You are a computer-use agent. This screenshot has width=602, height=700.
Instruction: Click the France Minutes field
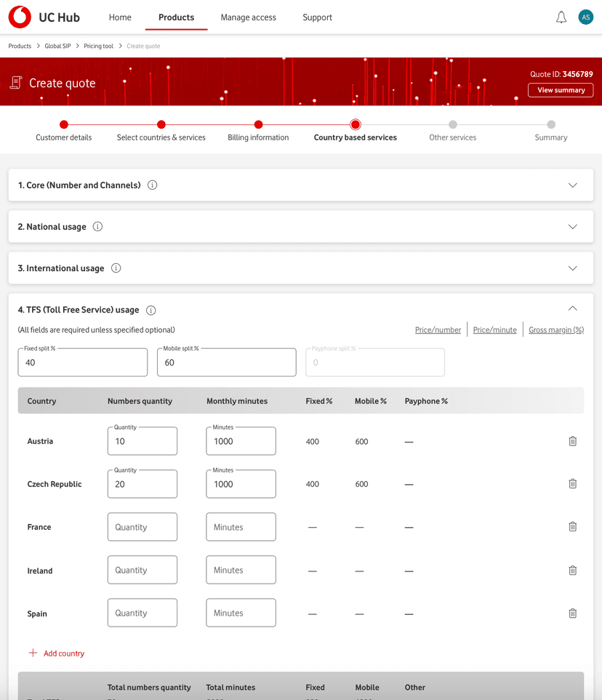(241, 527)
